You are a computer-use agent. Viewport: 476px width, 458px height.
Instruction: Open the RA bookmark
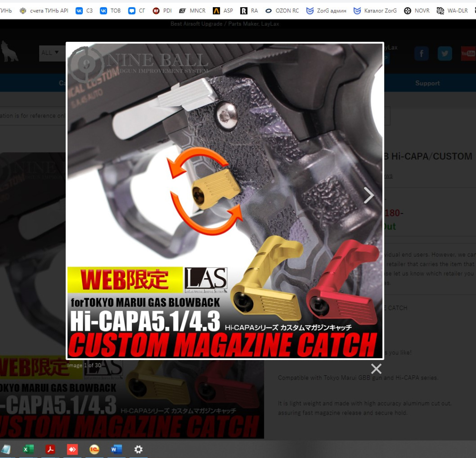pos(249,11)
